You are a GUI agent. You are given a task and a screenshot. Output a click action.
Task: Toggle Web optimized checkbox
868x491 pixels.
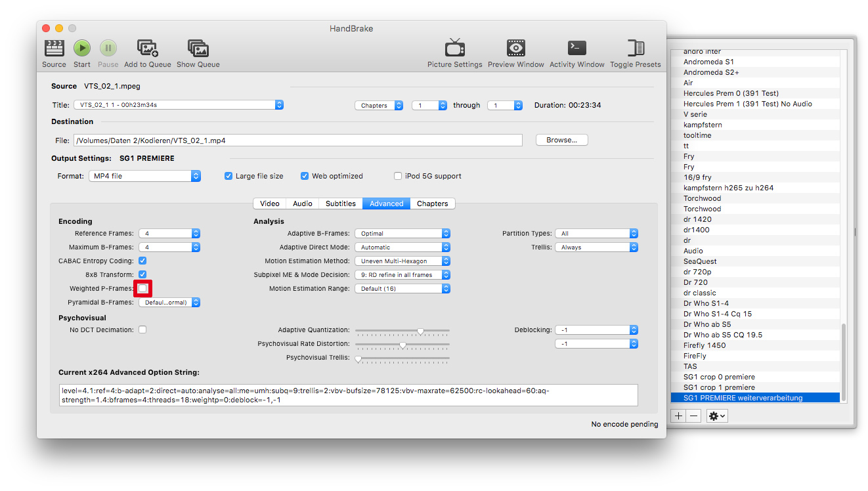click(x=305, y=176)
